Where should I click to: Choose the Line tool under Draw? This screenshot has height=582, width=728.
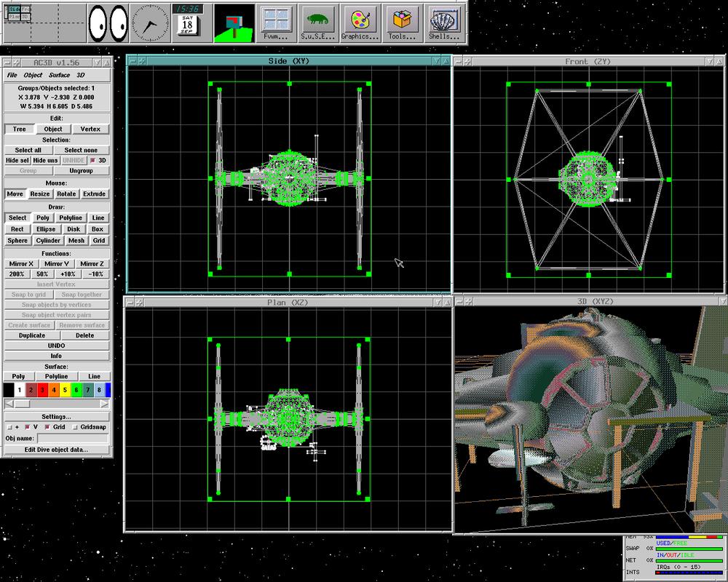(x=98, y=218)
